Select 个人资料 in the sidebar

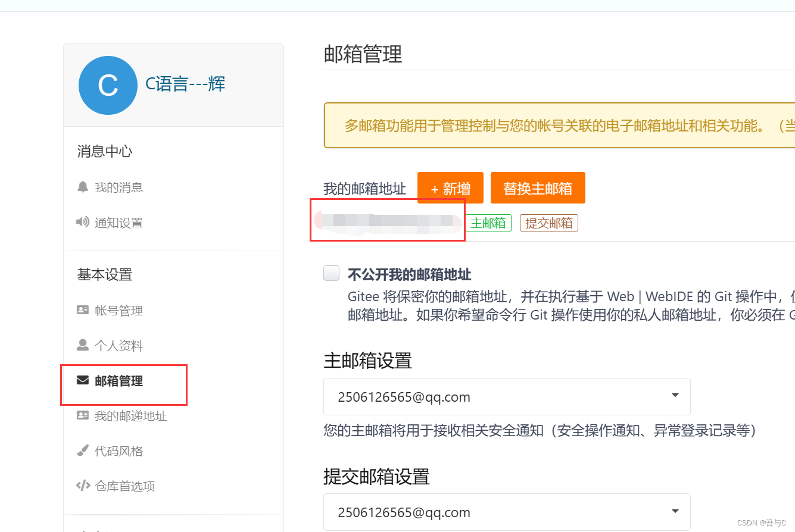tap(119, 346)
